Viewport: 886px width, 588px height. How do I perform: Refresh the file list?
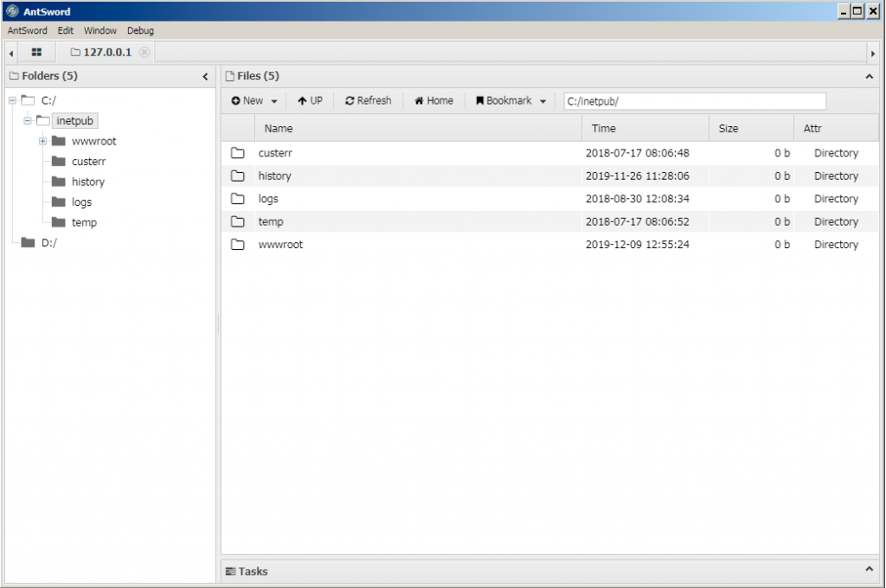pos(368,101)
